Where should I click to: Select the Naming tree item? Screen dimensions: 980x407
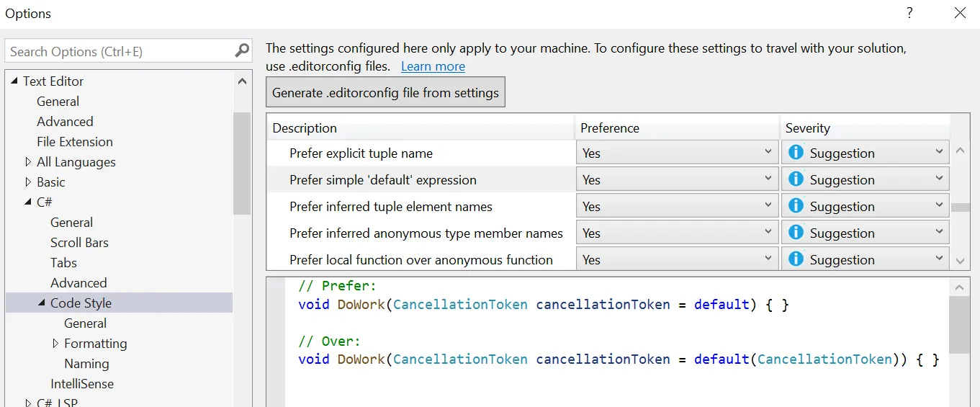(86, 364)
